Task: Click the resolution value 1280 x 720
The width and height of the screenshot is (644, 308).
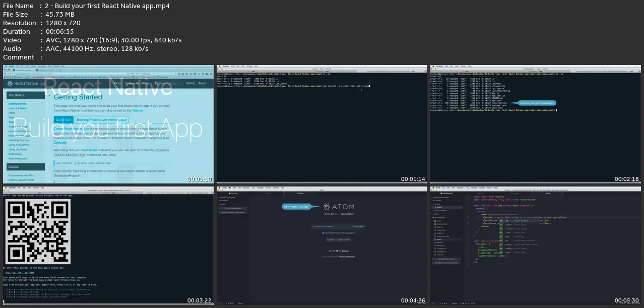Action: tap(63, 23)
